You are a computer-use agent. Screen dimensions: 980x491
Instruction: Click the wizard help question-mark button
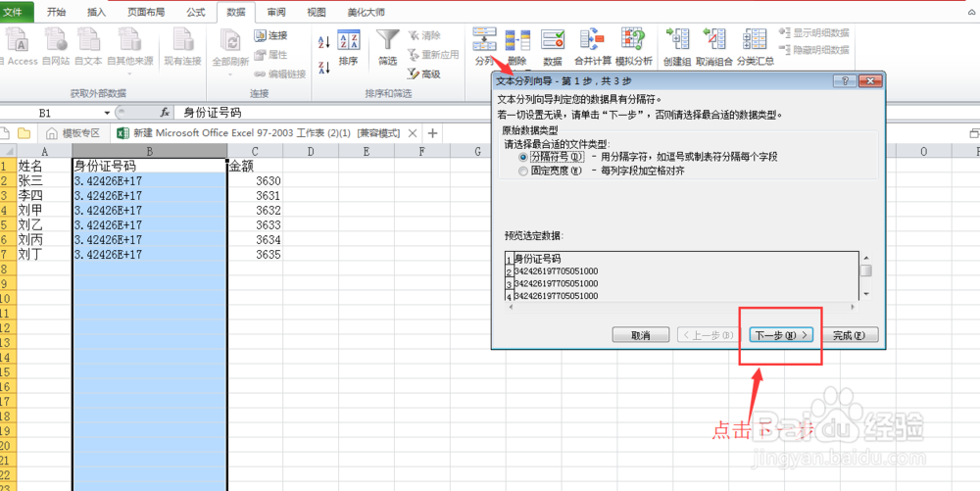845,80
